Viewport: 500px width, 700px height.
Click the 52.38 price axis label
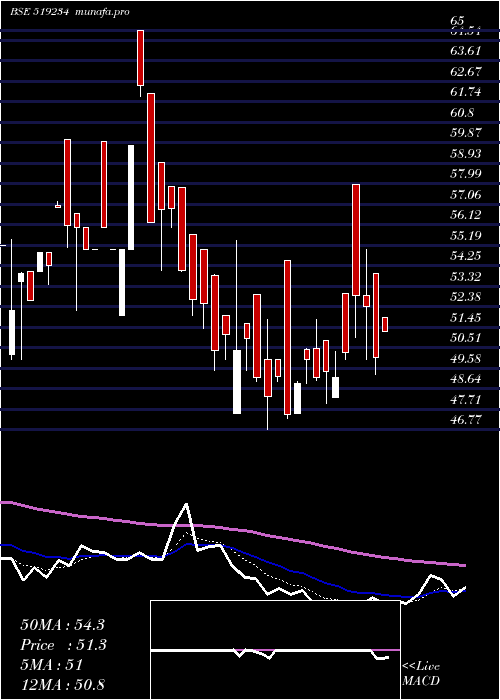tap(466, 296)
